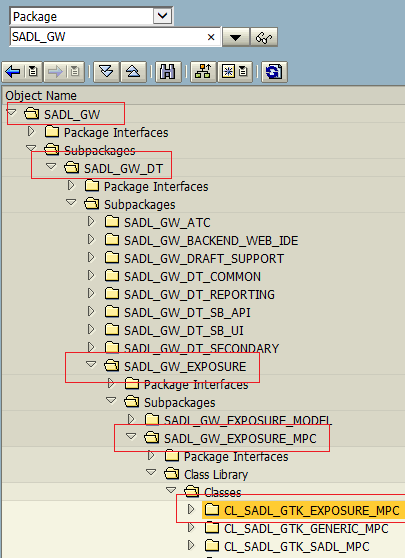Click open-folder icon of Class Library

172,474
